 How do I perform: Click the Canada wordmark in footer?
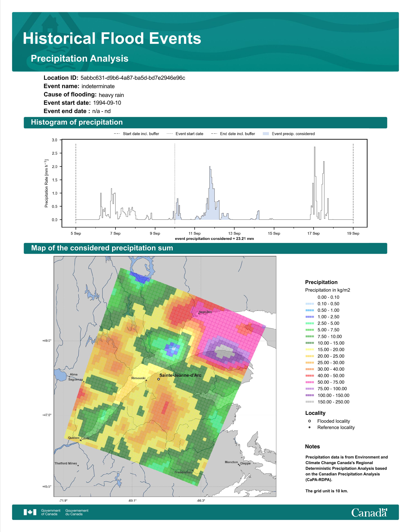[369, 512]
